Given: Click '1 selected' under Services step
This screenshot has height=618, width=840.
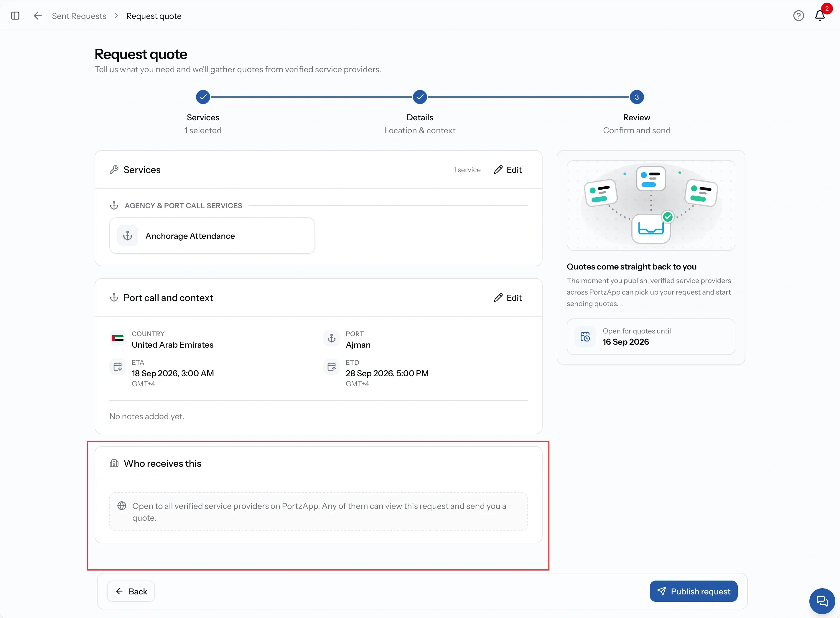Looking at the screenshot, I should [203, 131].
